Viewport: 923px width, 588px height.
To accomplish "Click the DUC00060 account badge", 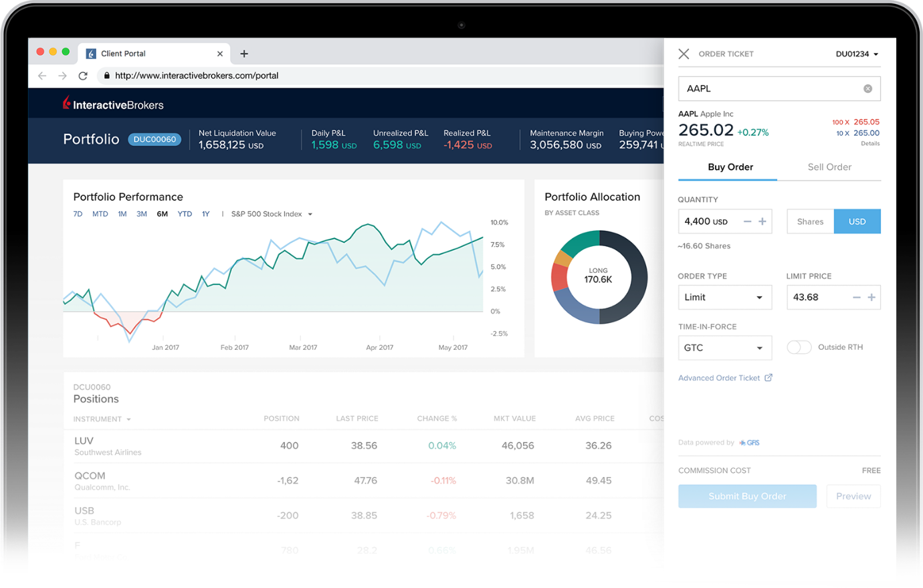I will coord(155,139).
